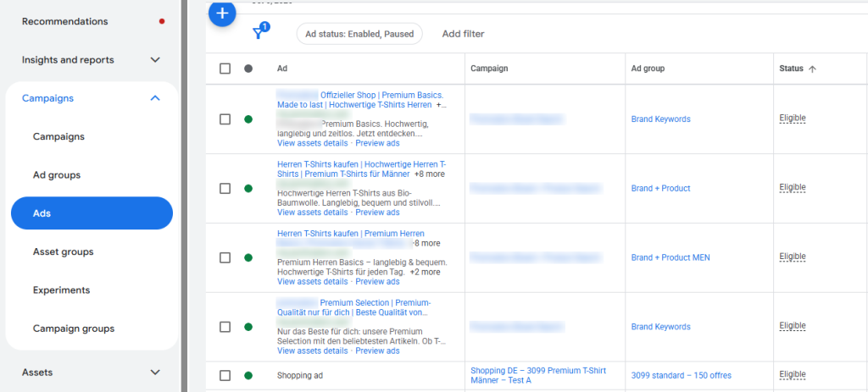The image size is (868, 392).
Task: Click the Ad group column header
Action: pyautogui.click(x=648, y=69)
